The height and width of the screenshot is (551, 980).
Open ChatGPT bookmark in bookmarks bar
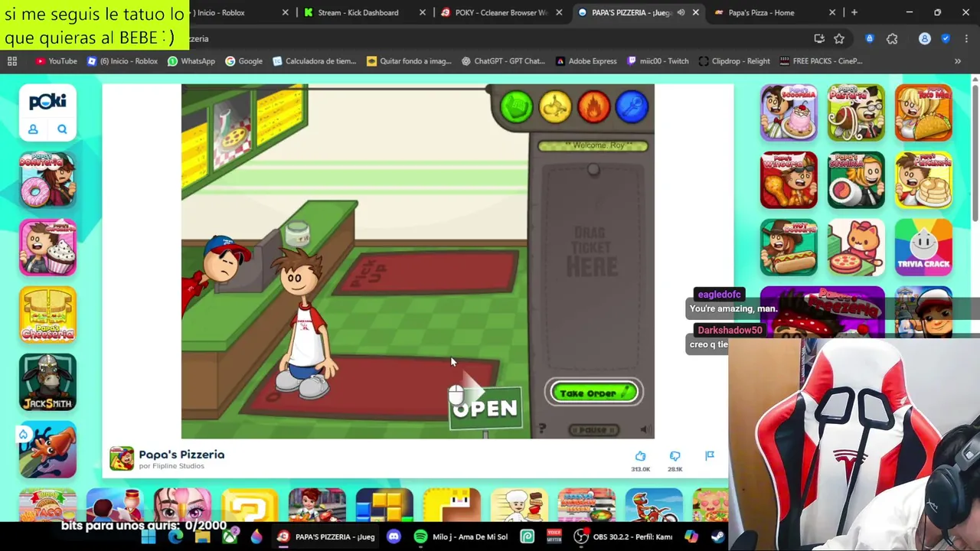503,61
